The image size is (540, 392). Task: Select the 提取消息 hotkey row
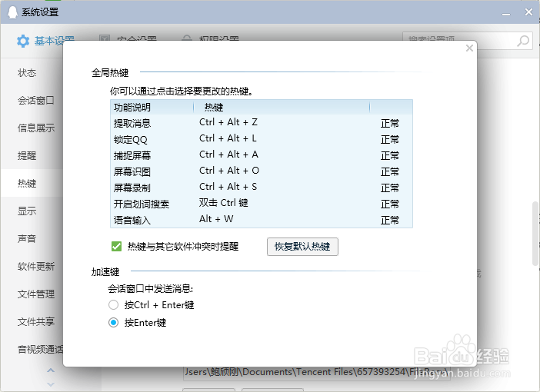[262, 123]
